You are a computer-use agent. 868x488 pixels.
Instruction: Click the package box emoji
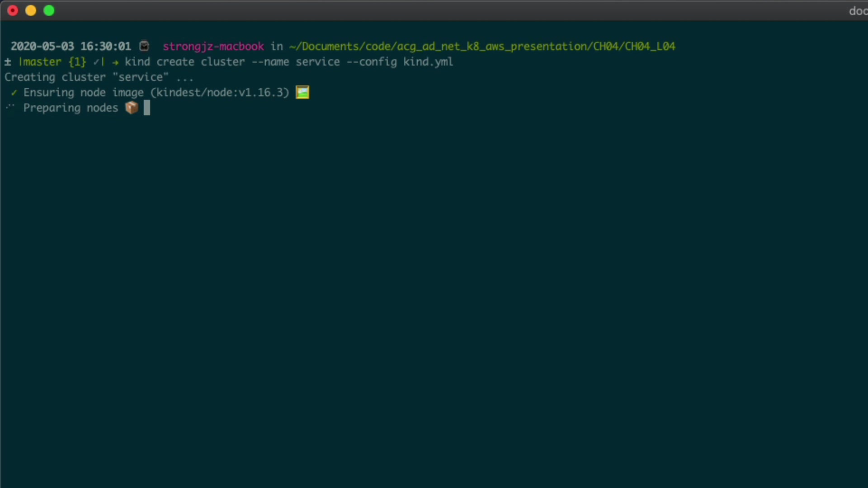(x=132, y=108)
